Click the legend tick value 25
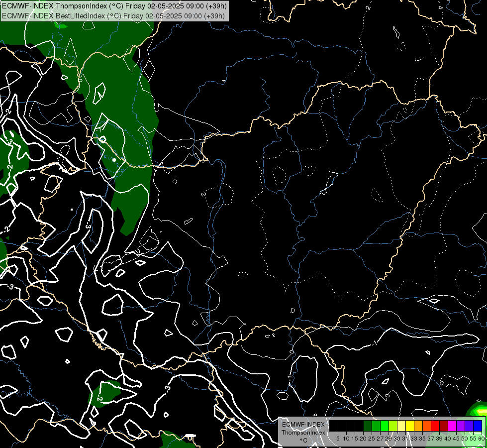487x448 pixels. point(372,439)
